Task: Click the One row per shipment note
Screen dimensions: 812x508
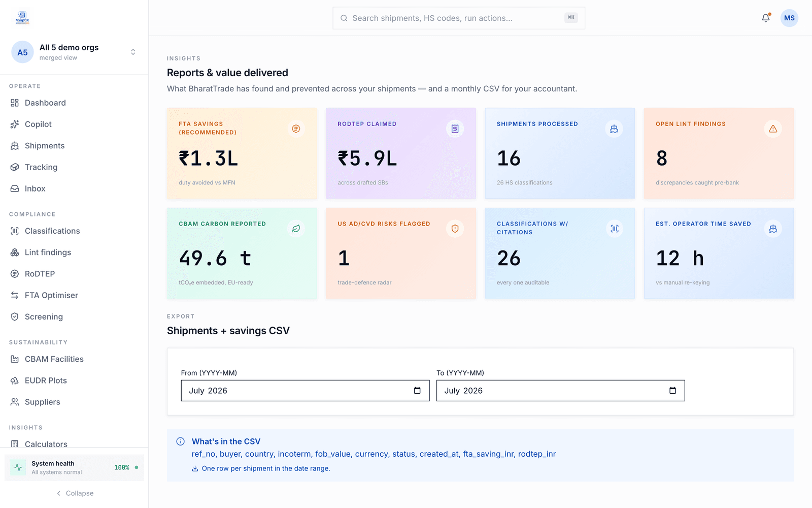Action: click(266, 468)
